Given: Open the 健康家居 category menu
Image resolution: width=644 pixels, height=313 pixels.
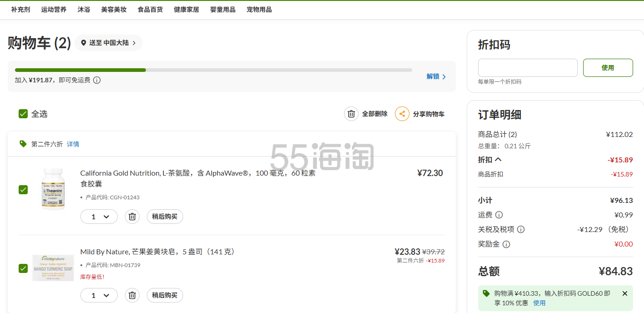Looking at the screenshot, I should pos(186,10).
